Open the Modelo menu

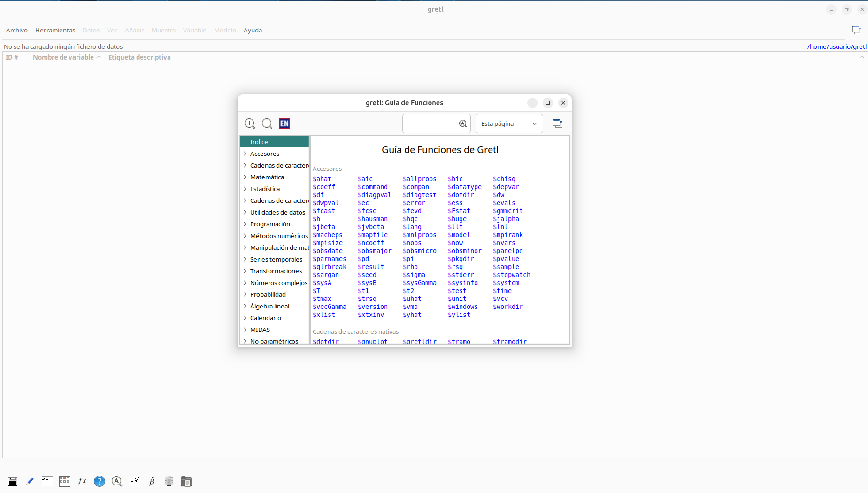point(225,30)
